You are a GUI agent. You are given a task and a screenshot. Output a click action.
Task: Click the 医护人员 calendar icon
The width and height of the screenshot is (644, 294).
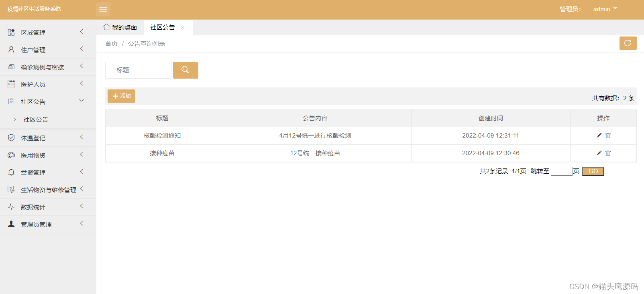coord(11,84)
